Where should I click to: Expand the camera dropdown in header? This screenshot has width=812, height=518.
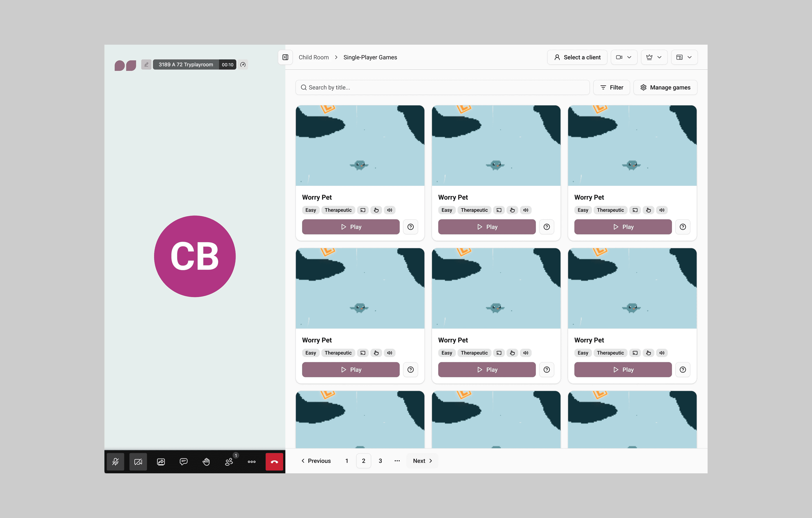point(623,57)
